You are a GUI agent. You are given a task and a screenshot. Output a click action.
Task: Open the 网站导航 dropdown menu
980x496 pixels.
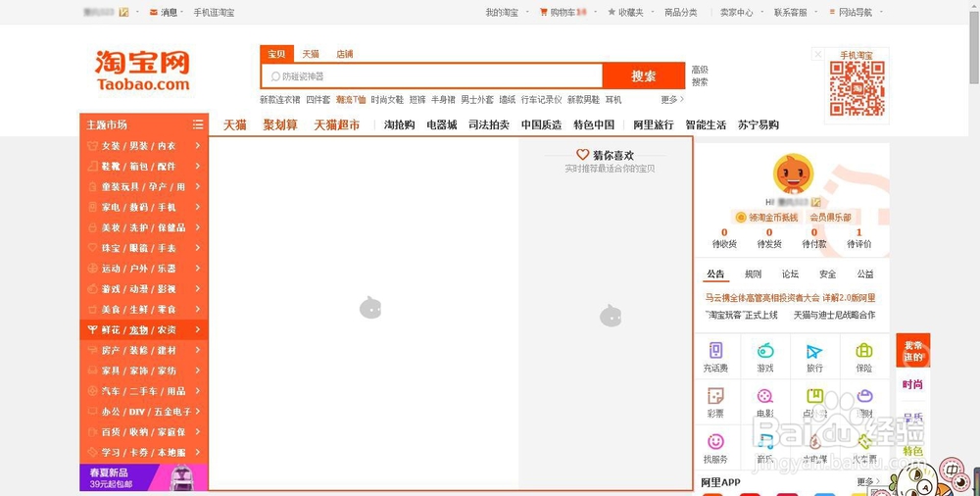coord(856,12)
